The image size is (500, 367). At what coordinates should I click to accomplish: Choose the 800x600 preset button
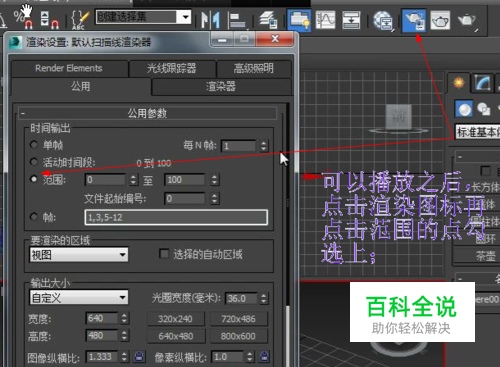tap(238, 336)
